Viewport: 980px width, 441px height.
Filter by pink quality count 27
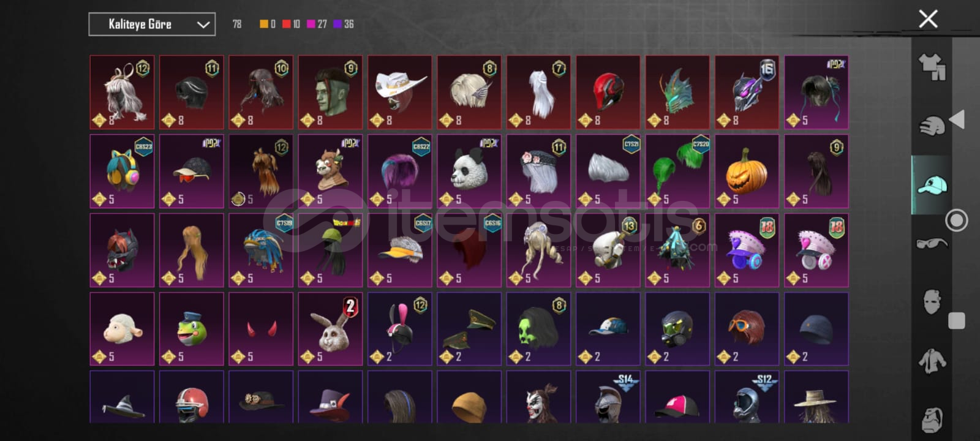[317, 24]
